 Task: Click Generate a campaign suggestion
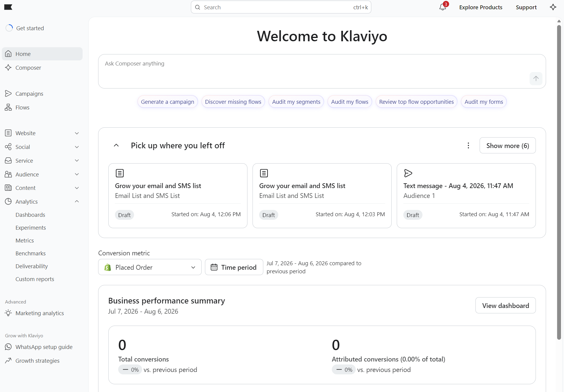pyautogui.click(x=168, y=102)
